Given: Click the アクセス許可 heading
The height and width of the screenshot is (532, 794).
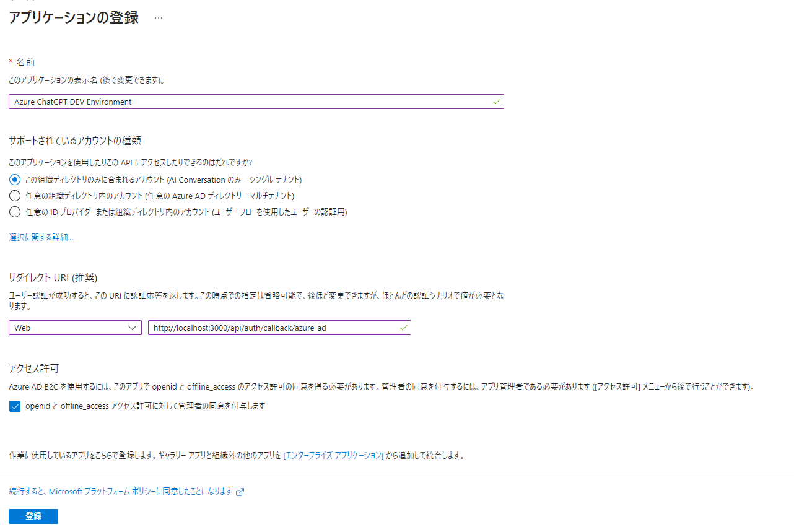Looking at the screenshot, I should pos(34,368).
